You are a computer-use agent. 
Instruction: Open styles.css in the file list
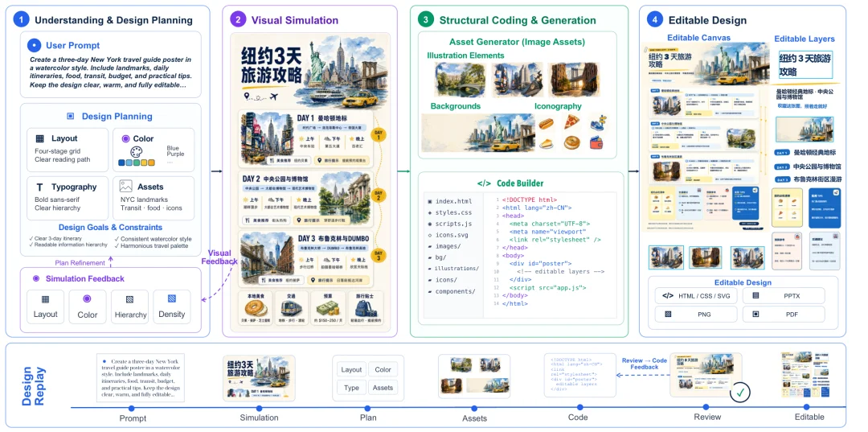point(449,212)
